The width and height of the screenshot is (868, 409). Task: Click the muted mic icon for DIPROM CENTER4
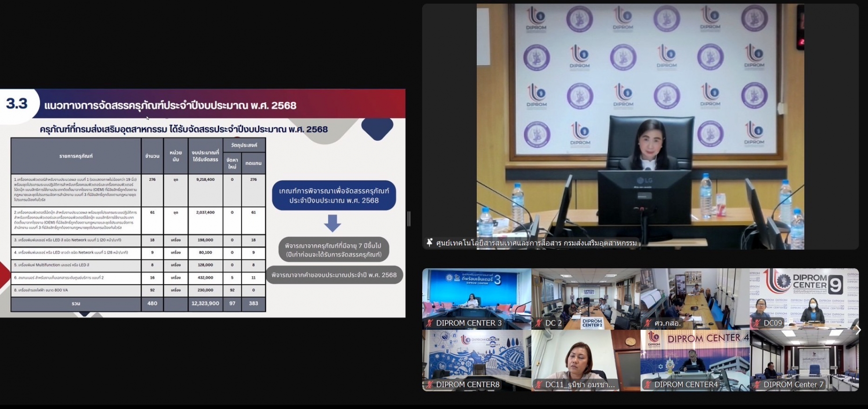pos(648,385)
